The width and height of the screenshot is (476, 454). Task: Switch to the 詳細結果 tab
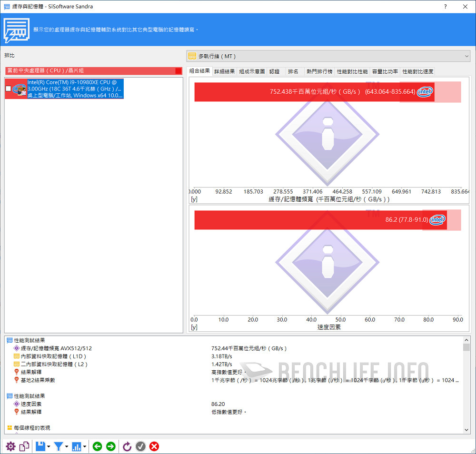pyautogui.click(x=225, y=71)
